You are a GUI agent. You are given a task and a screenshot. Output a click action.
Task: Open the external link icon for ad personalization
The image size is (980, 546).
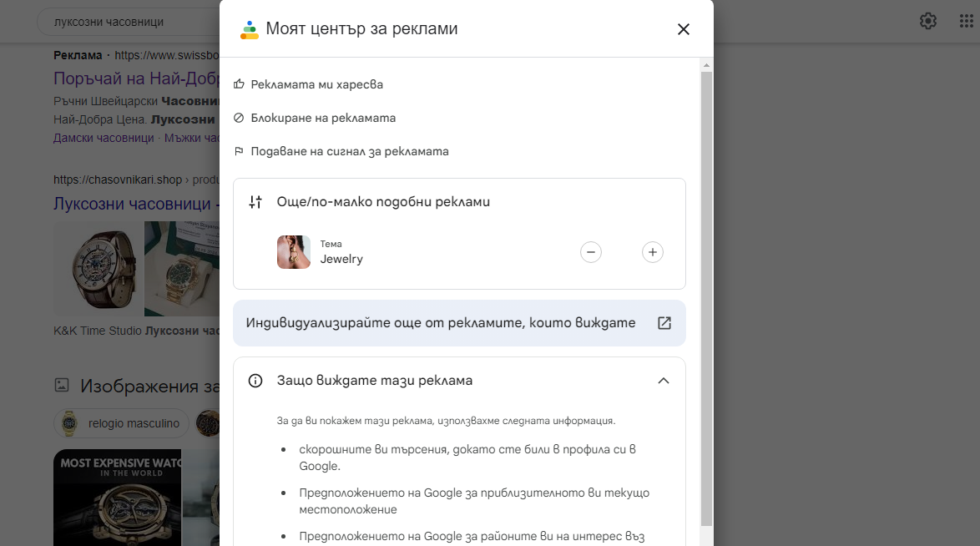pyautogui.click(x=664, y=323)
